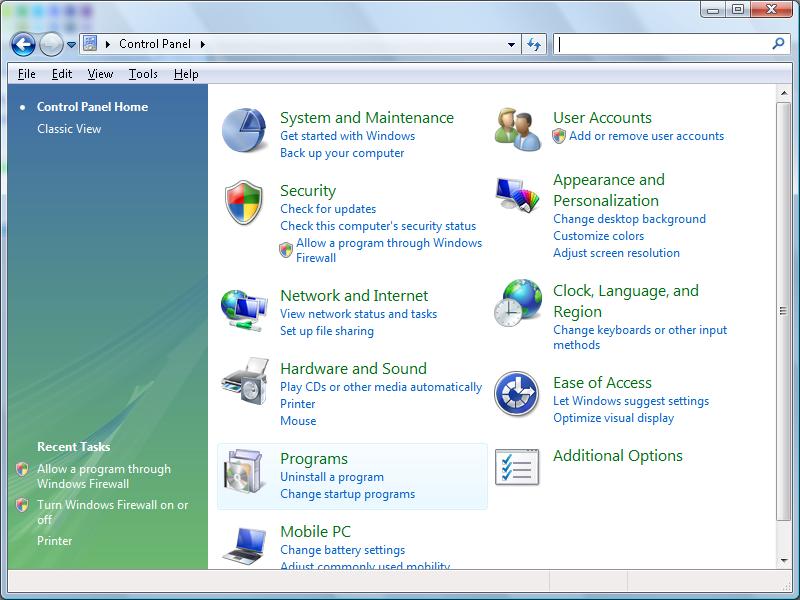Click Back up your computer
The width and height of the screenshot is (800, 600).
[x=342, y=153]
